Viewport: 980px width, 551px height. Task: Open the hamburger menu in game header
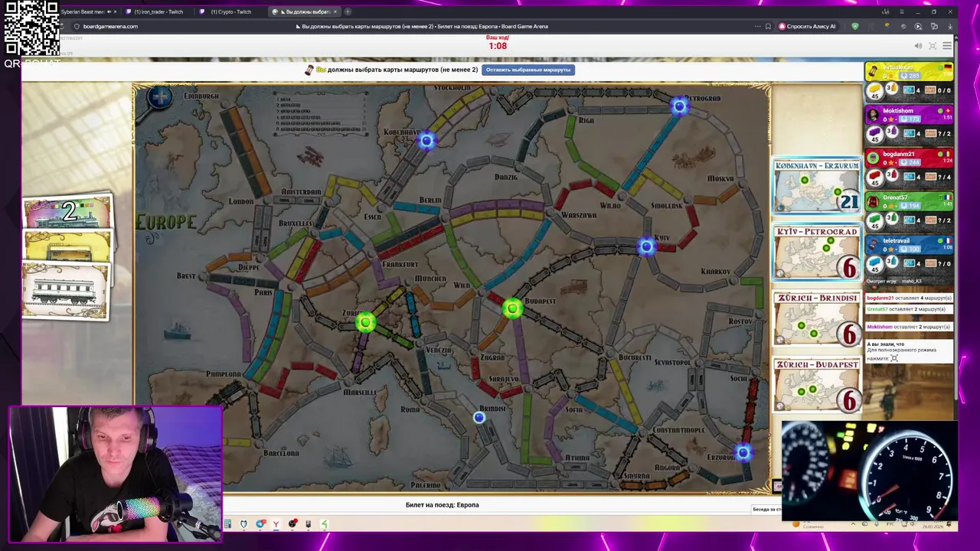click(x=947, y=46)
